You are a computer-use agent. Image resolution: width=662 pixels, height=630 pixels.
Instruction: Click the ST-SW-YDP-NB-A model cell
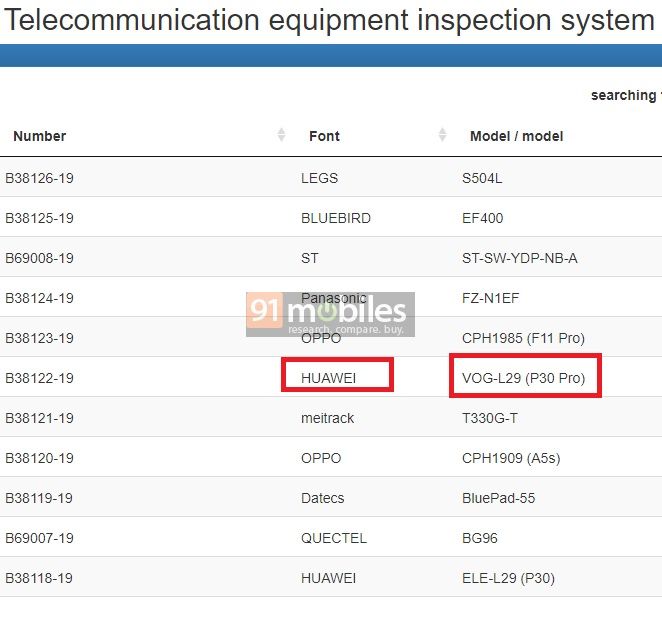[519, 258]
